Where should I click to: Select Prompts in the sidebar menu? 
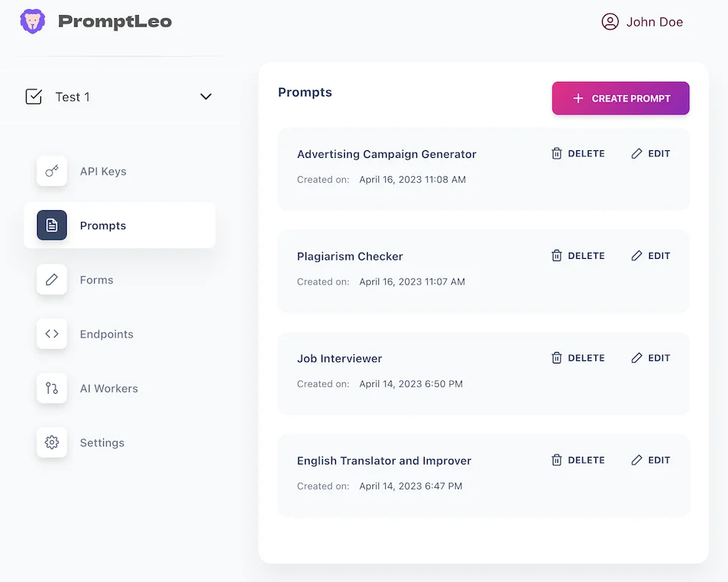103,225
